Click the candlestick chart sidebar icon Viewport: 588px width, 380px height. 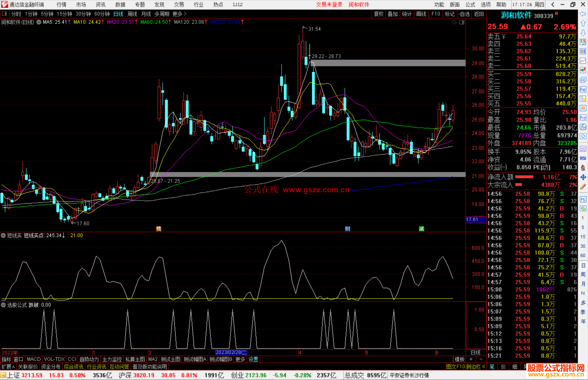[583, 70]
